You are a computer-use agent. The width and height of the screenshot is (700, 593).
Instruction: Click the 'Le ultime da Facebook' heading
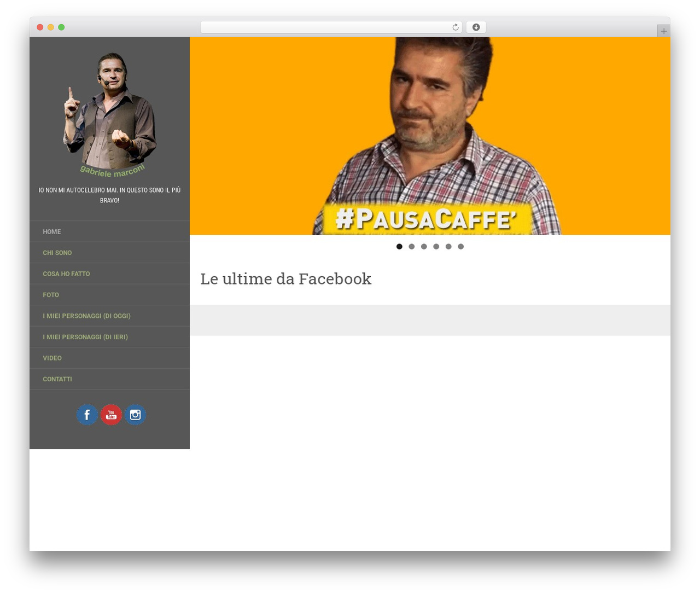[x=285, y=279]
